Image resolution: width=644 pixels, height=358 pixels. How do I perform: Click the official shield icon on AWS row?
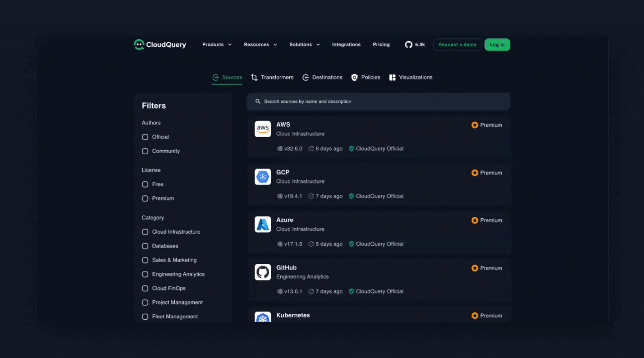pyautogui.click(x=351, y=149)
